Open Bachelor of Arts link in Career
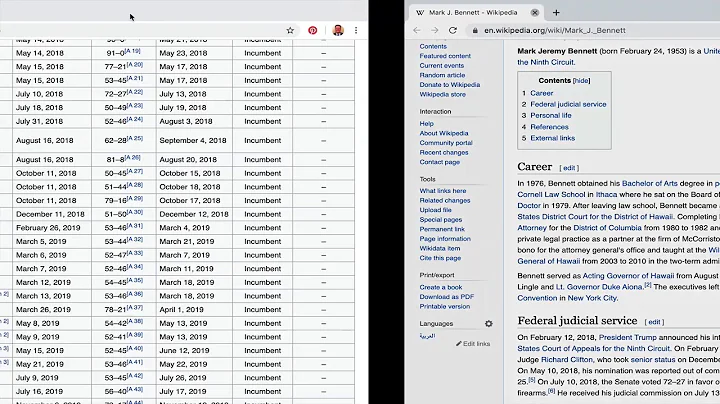 649,183
